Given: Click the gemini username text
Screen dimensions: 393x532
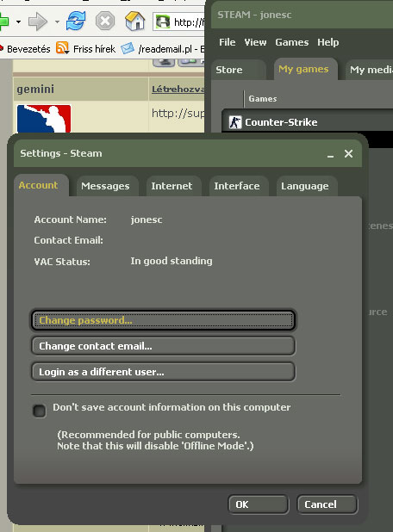Looking at the screenshot, I should pyautogui.click(x=35, y=90).
